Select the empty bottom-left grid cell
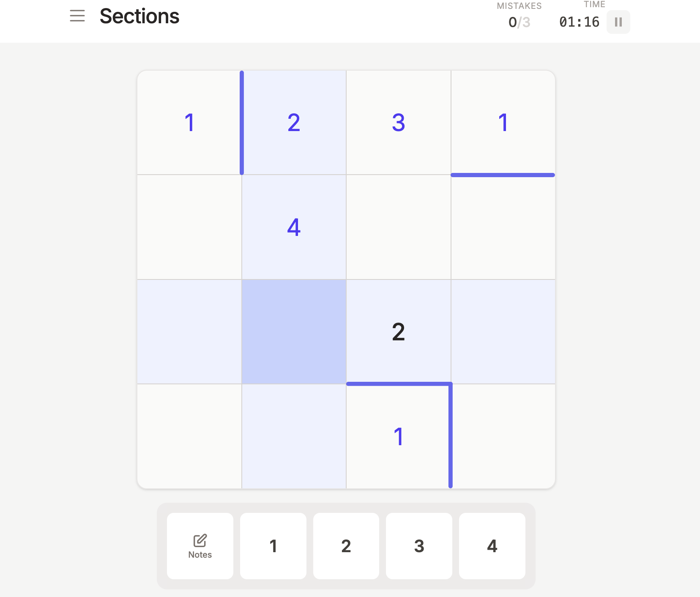Screen dimensions: 700x597 189,435
